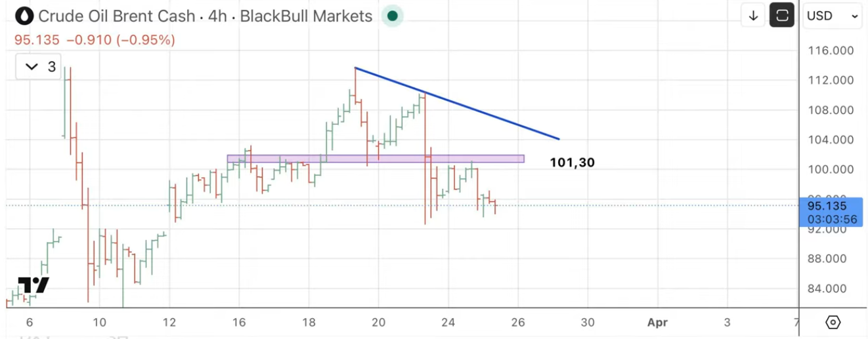Click the 101,30 text annotation
Viewport: 868px width, 339px height.
(572, 163)
